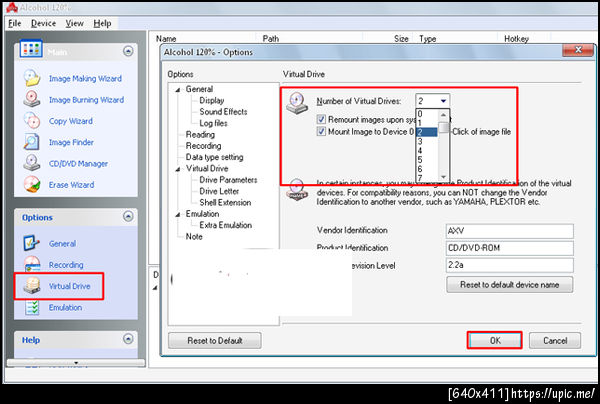Open the Image Making Wizard link
Viewport: 600px width, 404px height.
pos(85,78)
